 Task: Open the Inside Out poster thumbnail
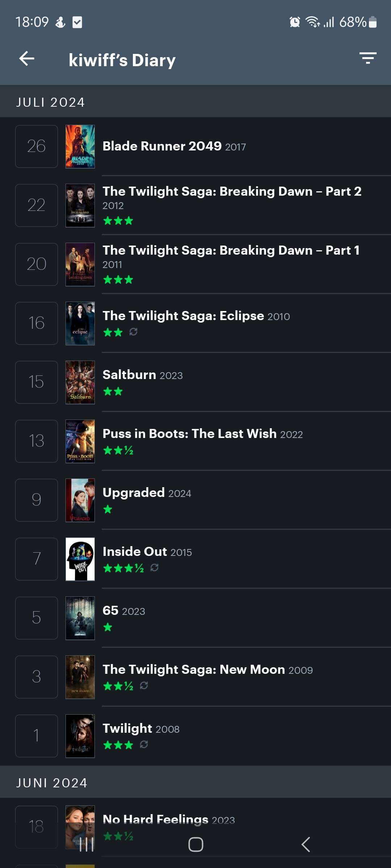coord(80,559)
